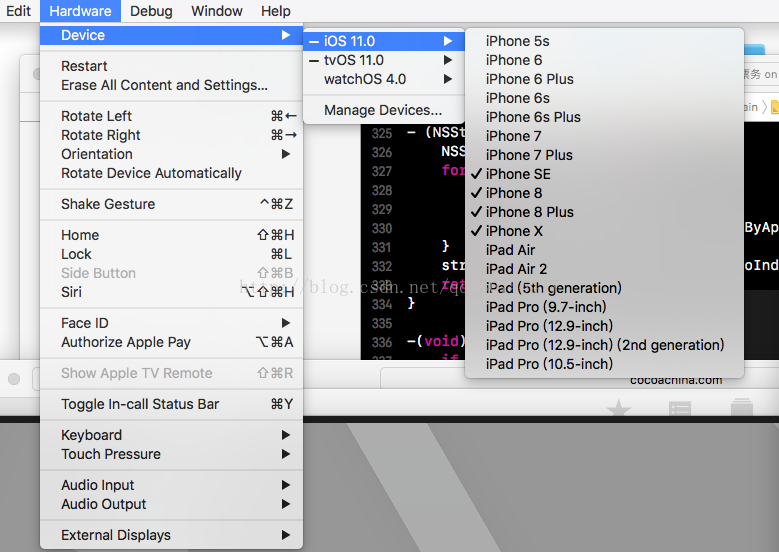The height and width of the screenshot is (552, 779).
Task: Expand the Touch Pressure submenu
Action: click(x=171, y=454)
